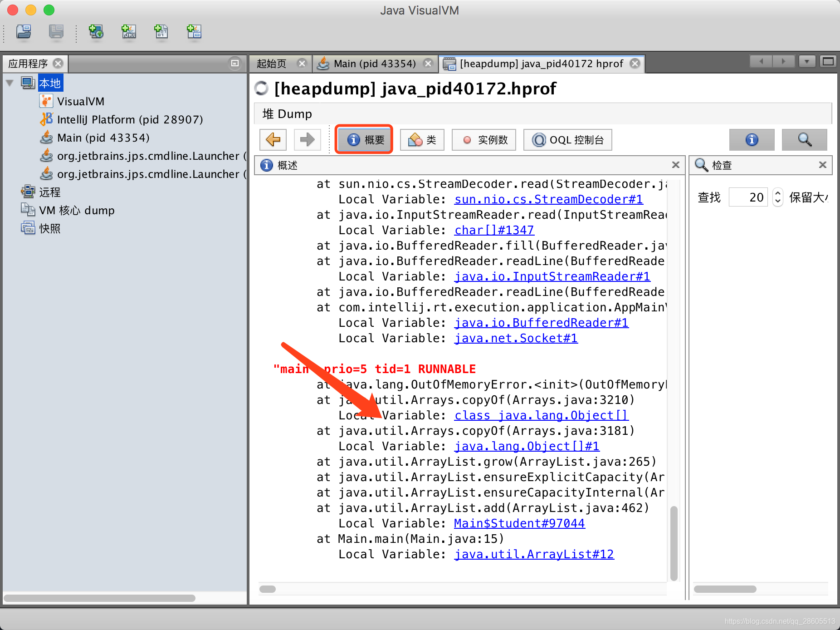Close the 应用程序 panel tab
Screen dimensions: 840x630
pos(58,64)
